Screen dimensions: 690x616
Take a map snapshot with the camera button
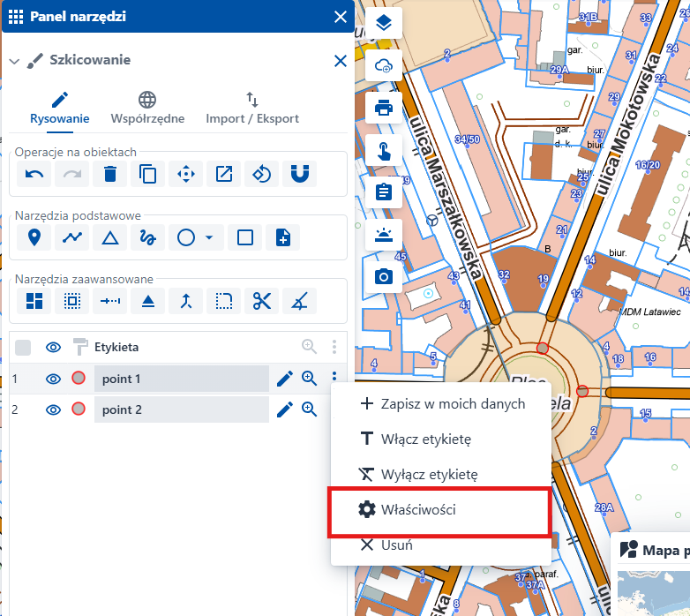coord(384,277)
